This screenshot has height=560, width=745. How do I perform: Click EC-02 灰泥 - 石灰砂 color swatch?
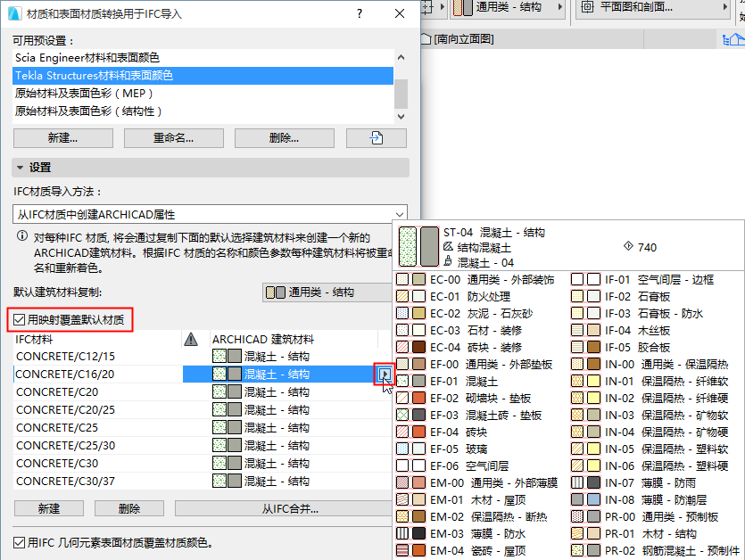(x=418, y=313)
